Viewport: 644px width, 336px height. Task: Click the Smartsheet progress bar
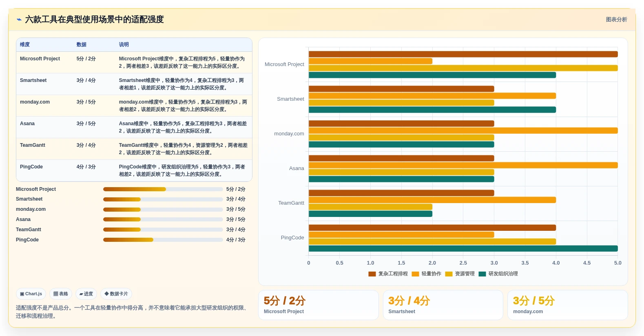pos(163,199)
